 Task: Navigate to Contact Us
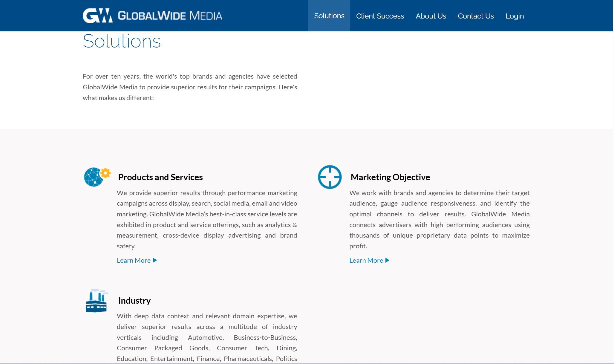click(476, 16)
